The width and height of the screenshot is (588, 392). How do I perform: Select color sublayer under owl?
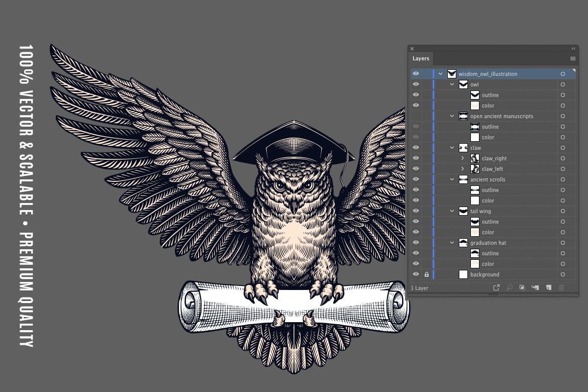493,106
